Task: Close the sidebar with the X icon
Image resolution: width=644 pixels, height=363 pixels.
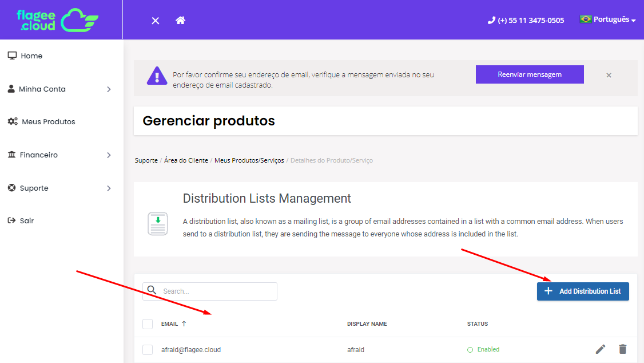Action: coord(155,21)
